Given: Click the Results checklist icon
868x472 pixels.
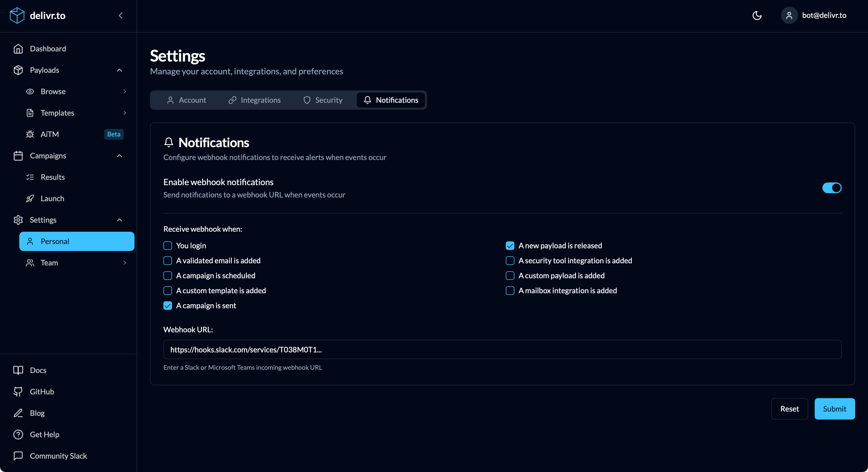Looking at the screenshot, I should point(30,177).
